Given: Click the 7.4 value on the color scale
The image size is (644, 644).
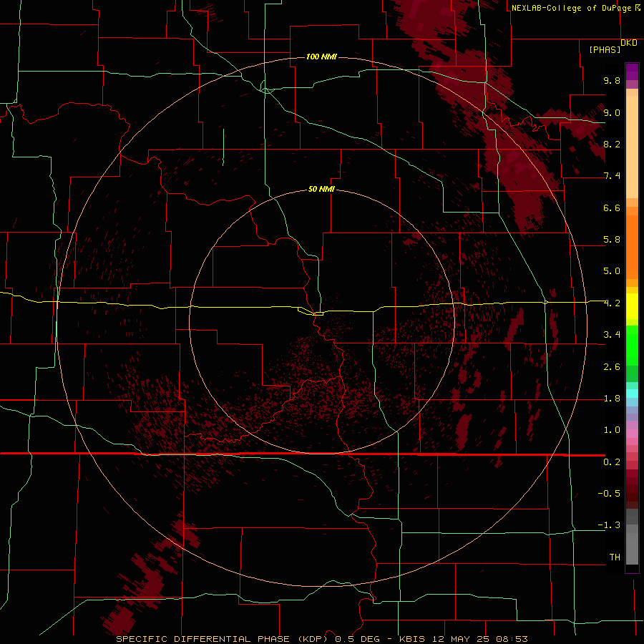Looking at the screenshot, I should (612, 176).
